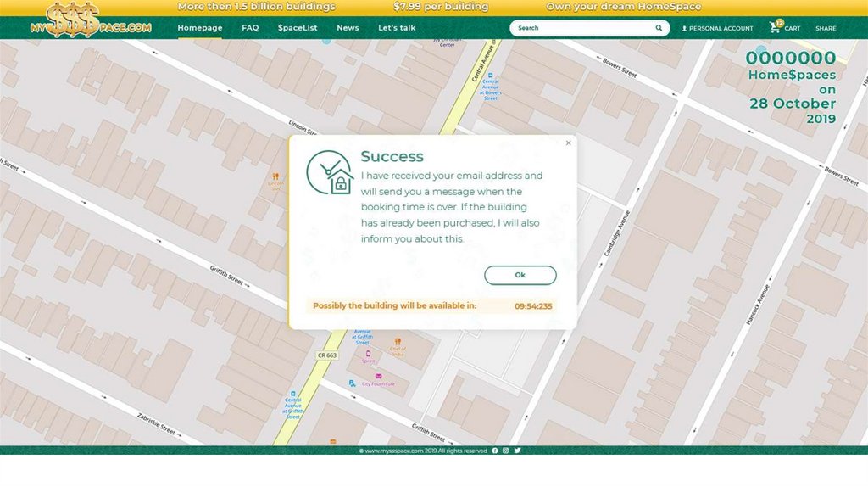This screenshot has height=487, width=868.
Task: Click the Sprint phone store marker
Action: point(368,354)
